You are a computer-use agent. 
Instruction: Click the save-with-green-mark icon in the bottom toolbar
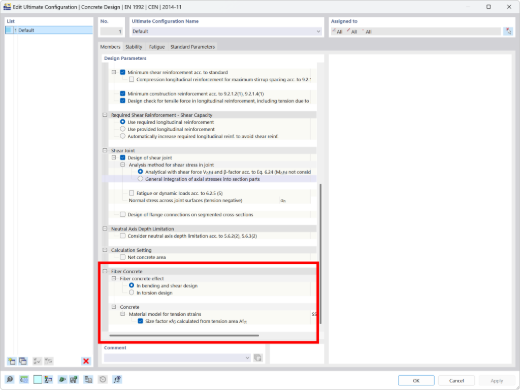point(74,379)
